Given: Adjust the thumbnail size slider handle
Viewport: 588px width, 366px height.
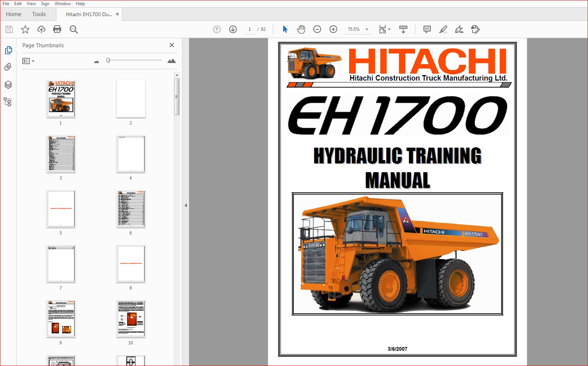Looking at the screenshot, I should [108, 60].
